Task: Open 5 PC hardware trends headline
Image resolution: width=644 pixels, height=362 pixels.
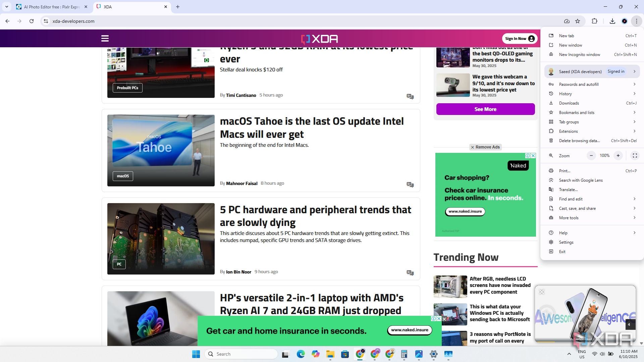Action: point(315,216)
